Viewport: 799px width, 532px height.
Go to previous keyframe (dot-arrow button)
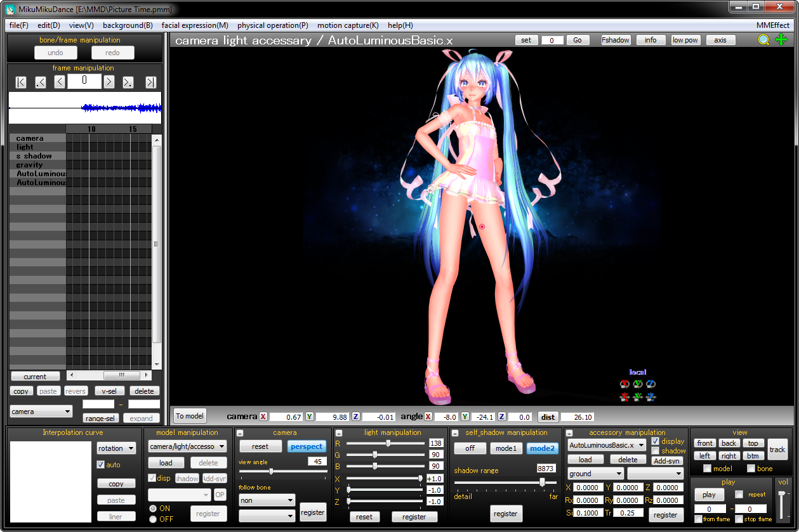[41, 82]
